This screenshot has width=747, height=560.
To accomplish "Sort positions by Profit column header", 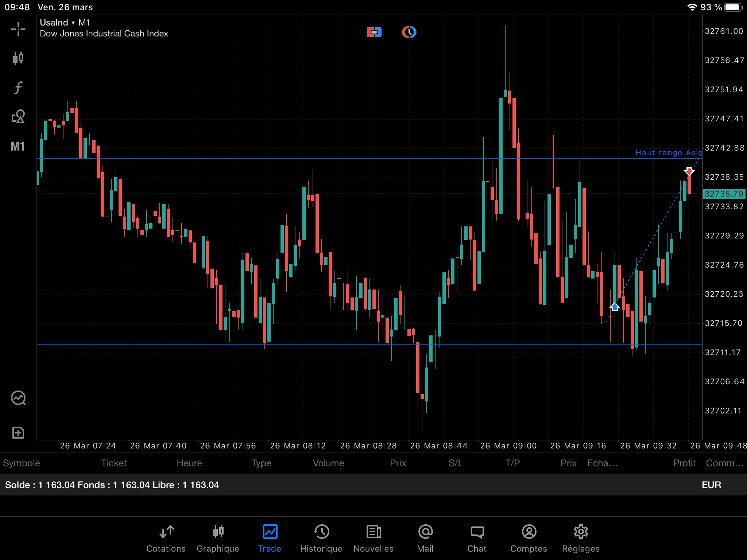I will point(684,463).
